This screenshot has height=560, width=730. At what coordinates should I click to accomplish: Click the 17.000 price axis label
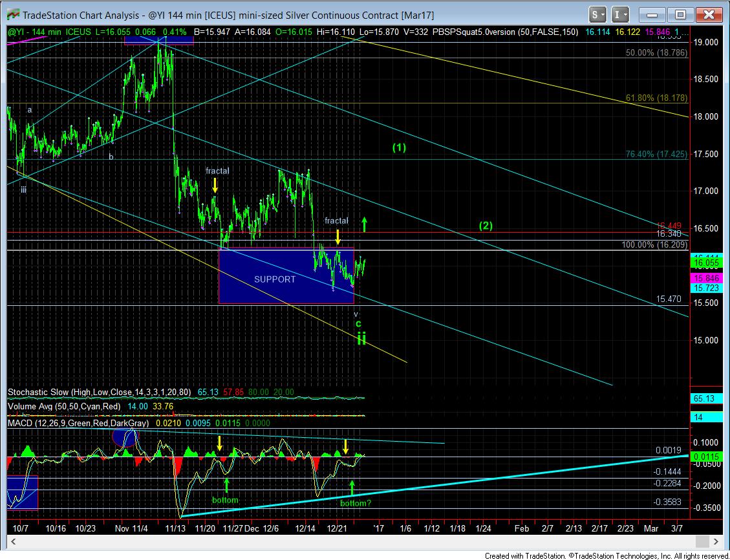tap(706, 191)
